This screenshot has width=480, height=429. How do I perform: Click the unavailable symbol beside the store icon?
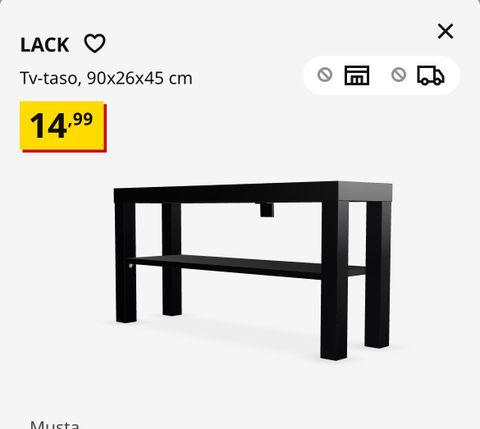(325, 75)
